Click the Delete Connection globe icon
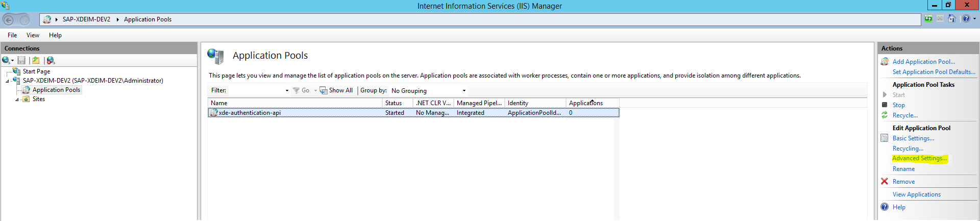This screenshot has width=980, height=221. [51, 60]
